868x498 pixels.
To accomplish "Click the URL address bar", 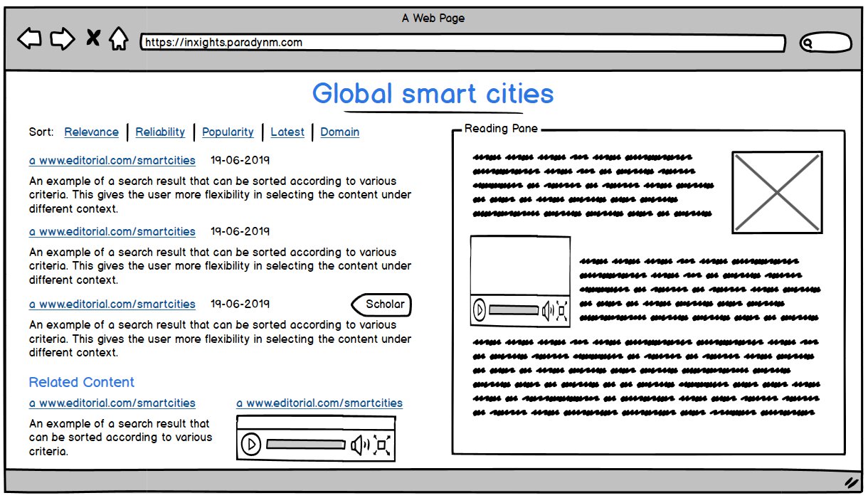I will [462, 43].
